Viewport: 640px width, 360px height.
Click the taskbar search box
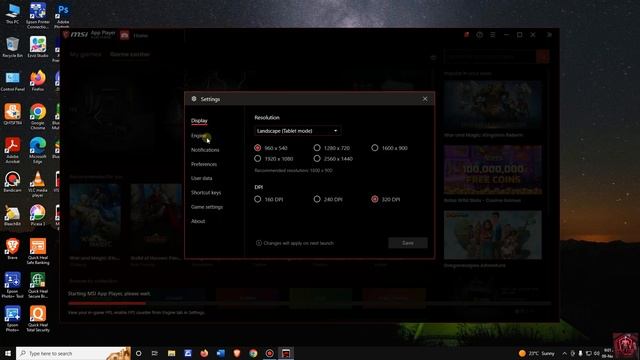(x=73, y=353)
